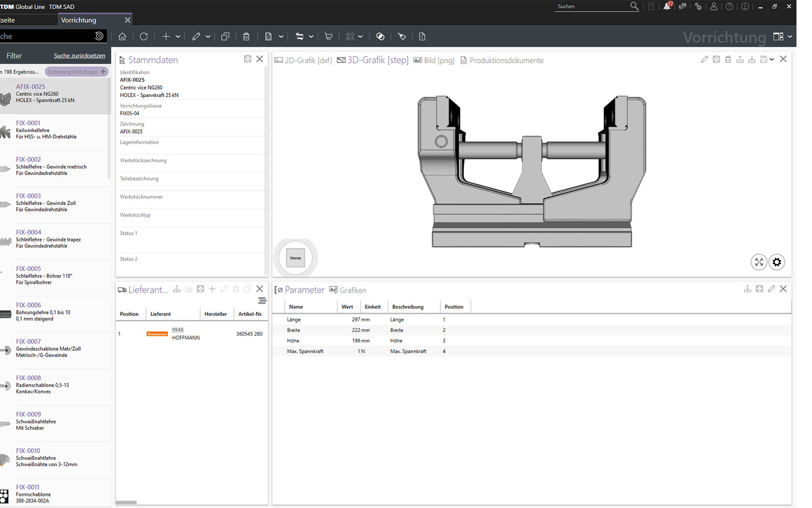Image resolution: width=812 pixels, height=508 pixels.
Task: Focus the Suchen search input
Action: pos(592,6)
